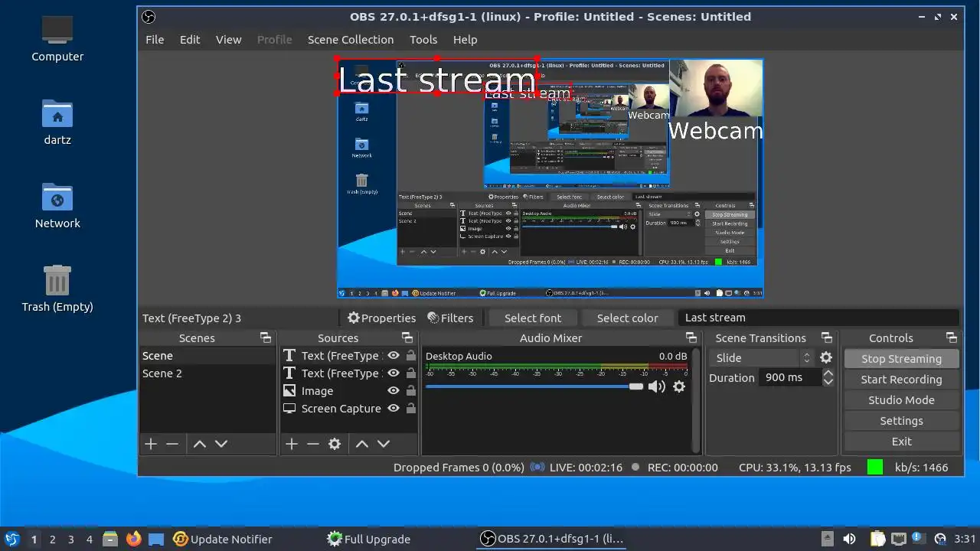Lock the topmost Text (FreeType source

411,356
